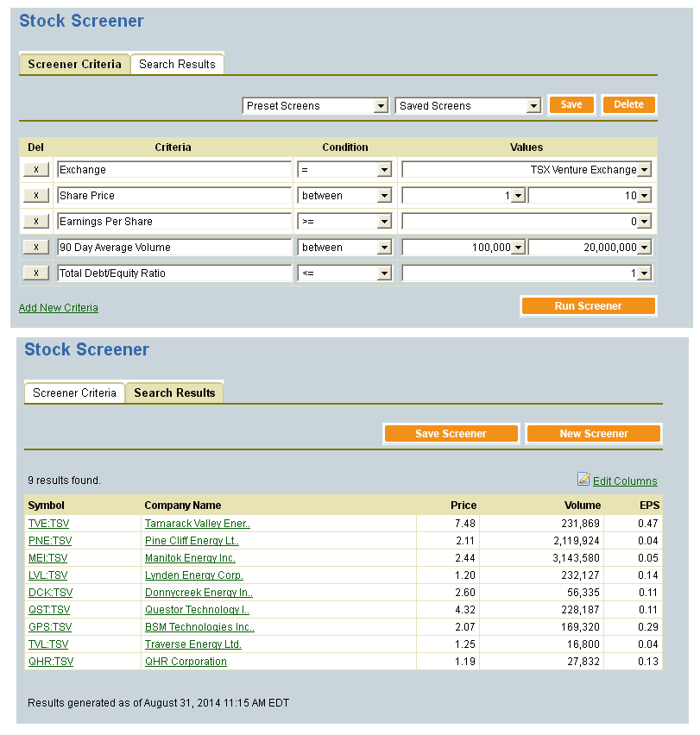Viewport: 700px width, 735px height.
Task: Open the DCK:TSV symbol link
Action: point(51,593)
